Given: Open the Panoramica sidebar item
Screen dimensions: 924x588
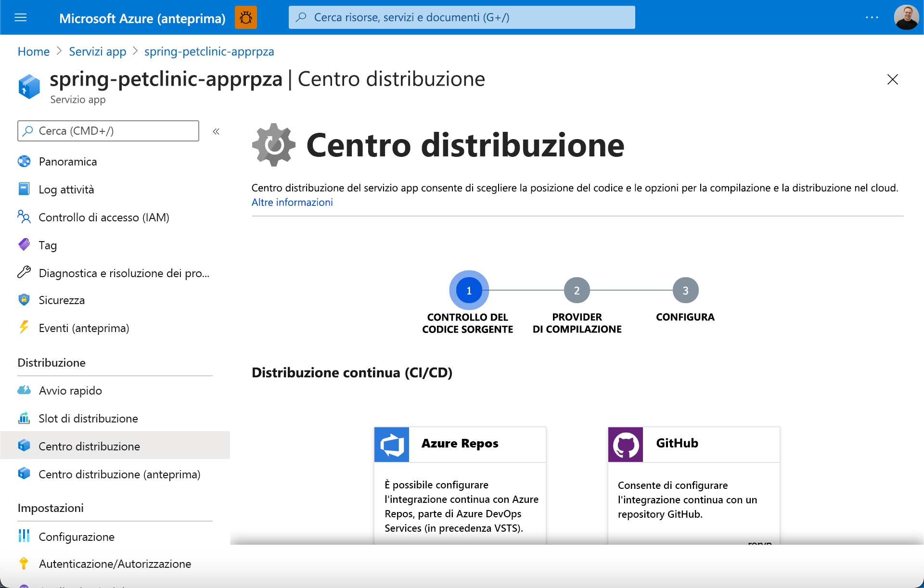Looking at the screenshot, I should pyautogui.click(x=67, y=161).
